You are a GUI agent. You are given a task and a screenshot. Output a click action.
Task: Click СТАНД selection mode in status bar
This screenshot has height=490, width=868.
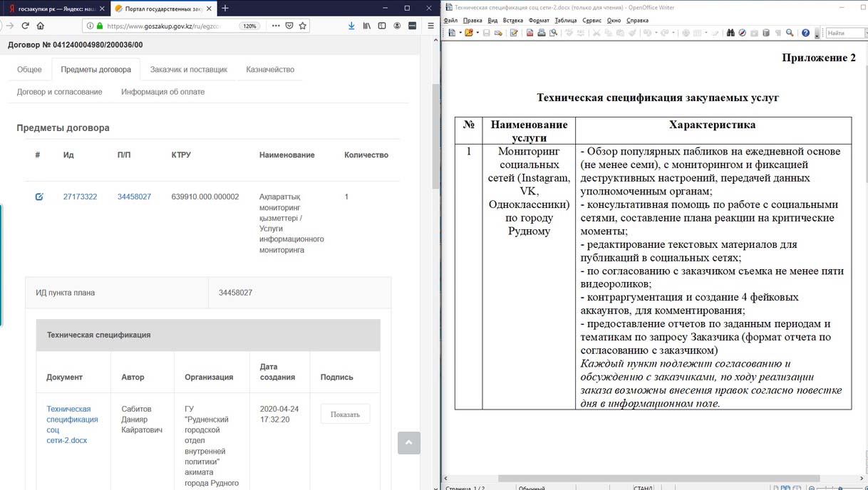(644, 488)
